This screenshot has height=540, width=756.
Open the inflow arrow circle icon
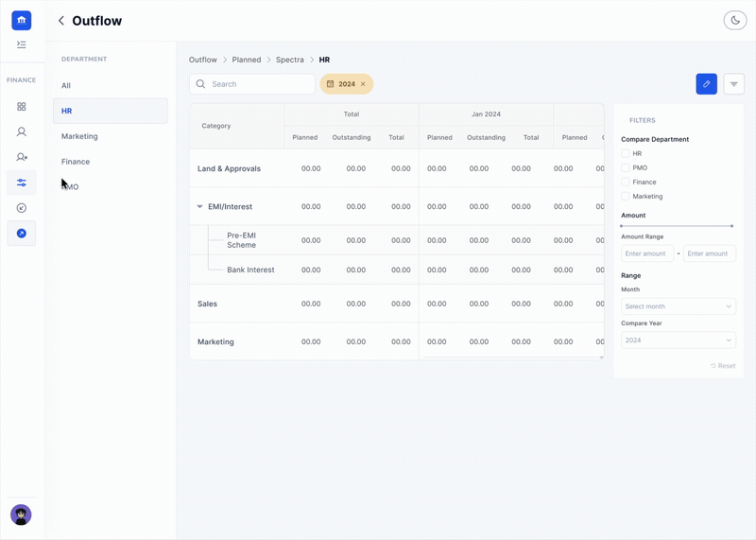(21, 208)
